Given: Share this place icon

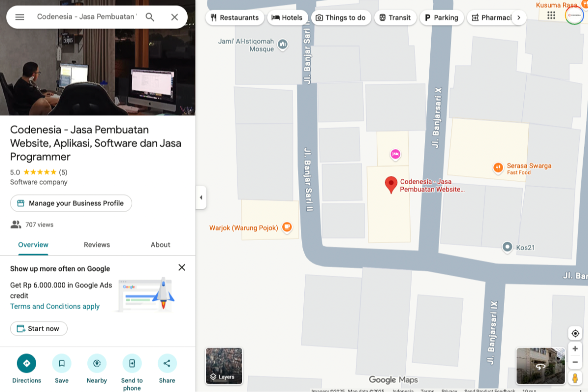Looking at the screenshot, I should 167,364.
